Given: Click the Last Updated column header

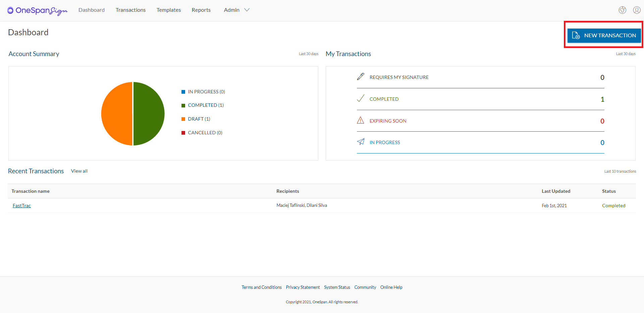Looking at the screenshot, I should (556, 191).
